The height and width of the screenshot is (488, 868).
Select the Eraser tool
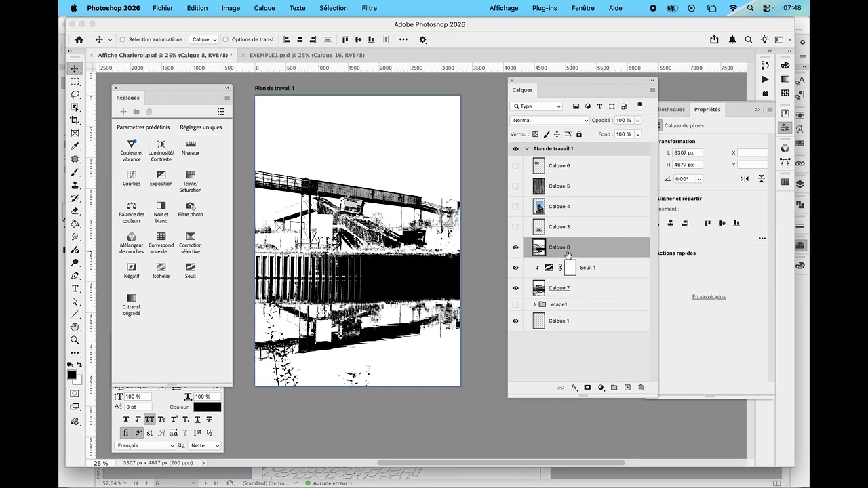click(75, 211)
